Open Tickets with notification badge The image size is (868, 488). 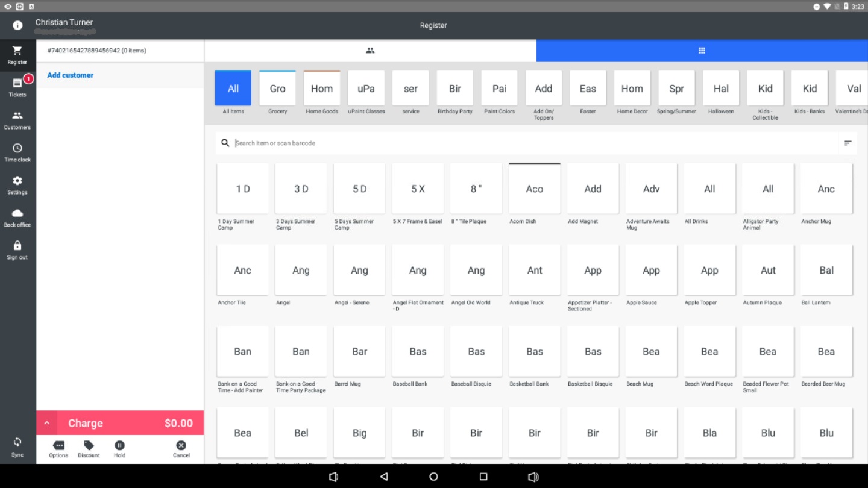pyautogui.click(x=17, y=87)
